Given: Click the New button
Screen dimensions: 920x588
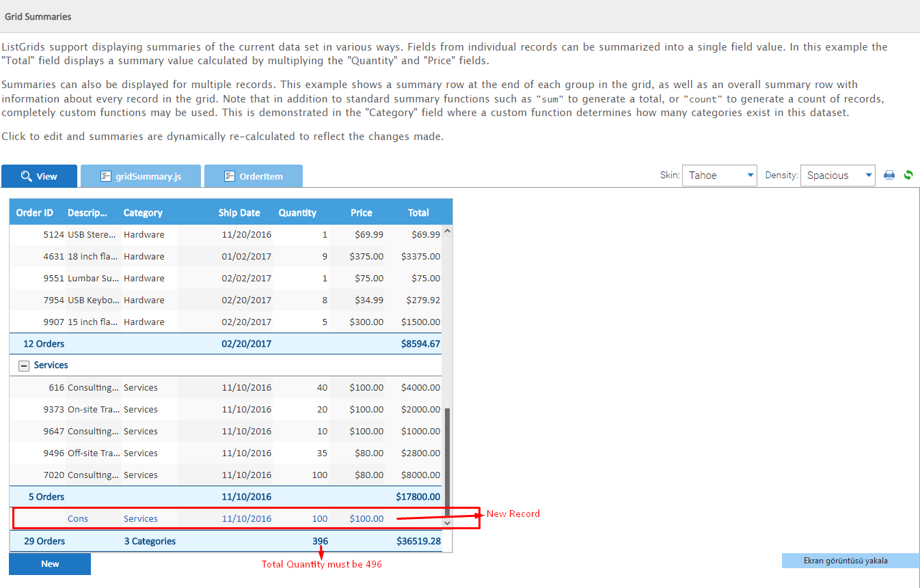Looking at the screenshot, I should [x=50, y=564].
